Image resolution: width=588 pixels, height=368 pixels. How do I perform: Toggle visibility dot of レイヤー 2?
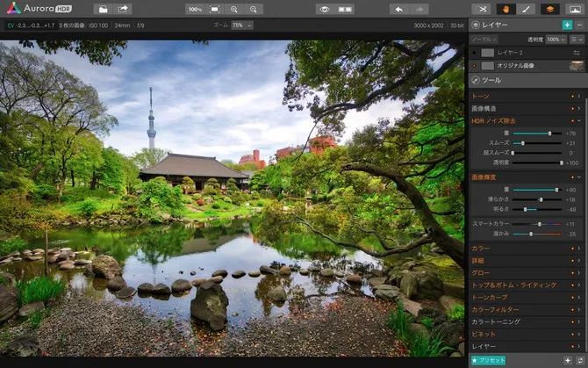[x=475, y=53]
